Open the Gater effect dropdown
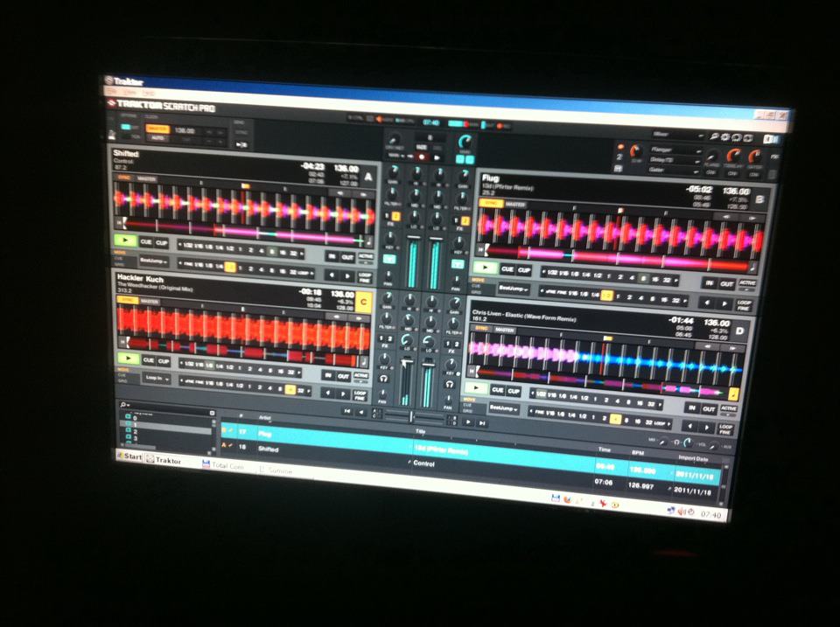Image resolution: width=840 pixels, height=627 pixels. point(674,170)
